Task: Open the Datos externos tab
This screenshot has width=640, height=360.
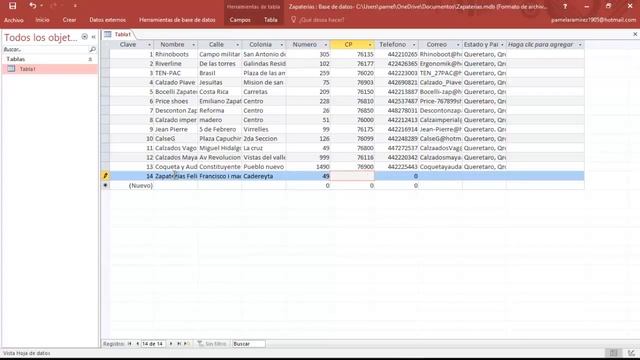Action: [107, 20]
